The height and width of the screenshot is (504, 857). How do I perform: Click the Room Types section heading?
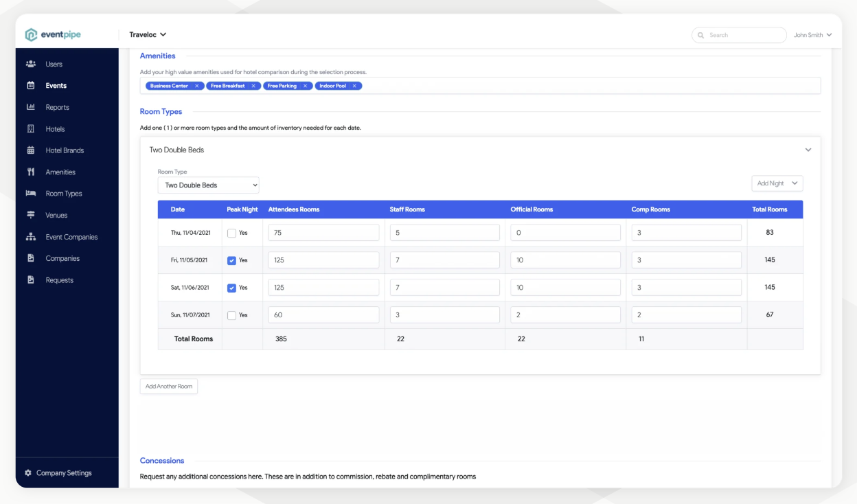161,112
